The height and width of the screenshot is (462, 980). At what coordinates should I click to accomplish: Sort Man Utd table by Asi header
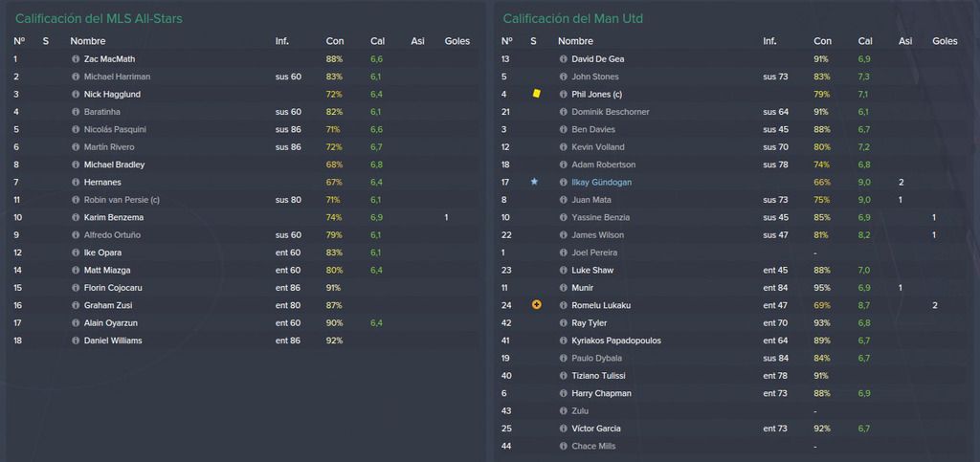905,41
